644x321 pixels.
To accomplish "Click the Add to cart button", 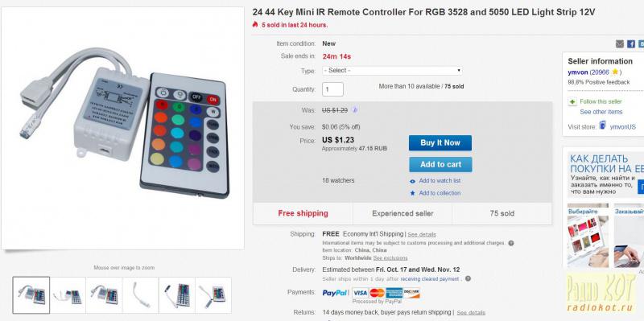I will point(440,165).
